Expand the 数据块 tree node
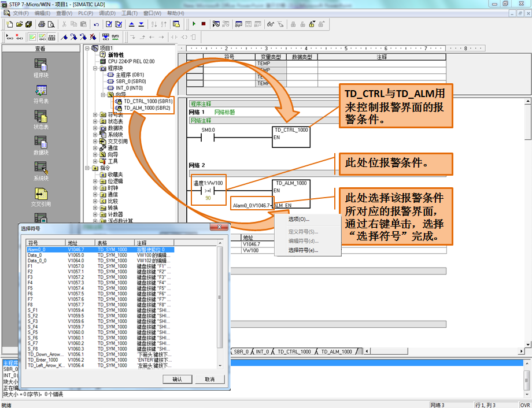 click(x=95, y=128)
